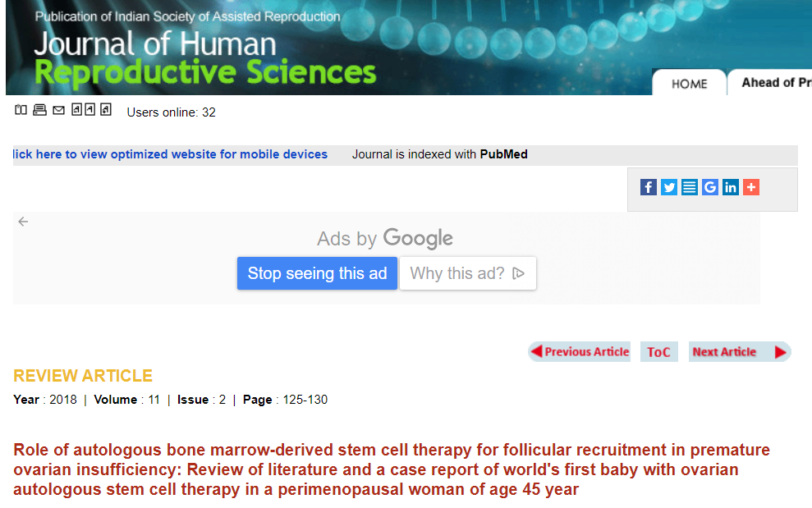The width and height of the screenshot is (812, 508).
Task: Go to the Previous Article
Action: [x=580, y=351]
